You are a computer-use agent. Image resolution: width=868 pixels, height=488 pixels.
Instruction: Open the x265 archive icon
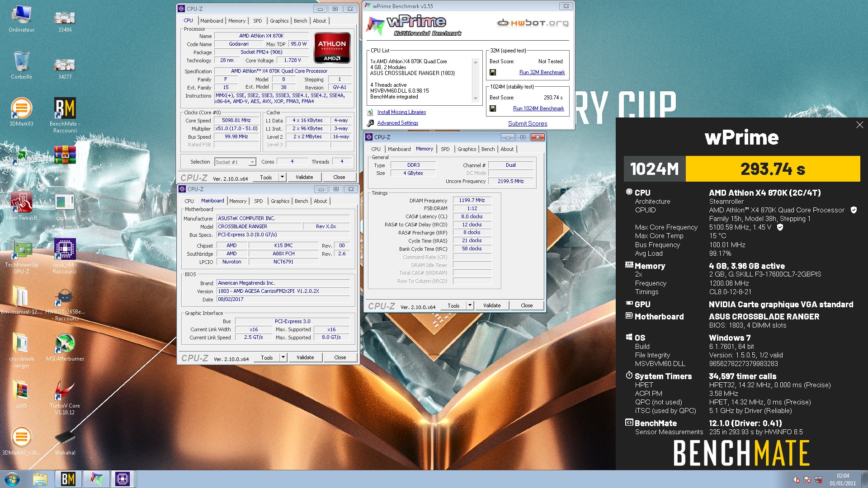pyautogui.click(x=21, y=394)
